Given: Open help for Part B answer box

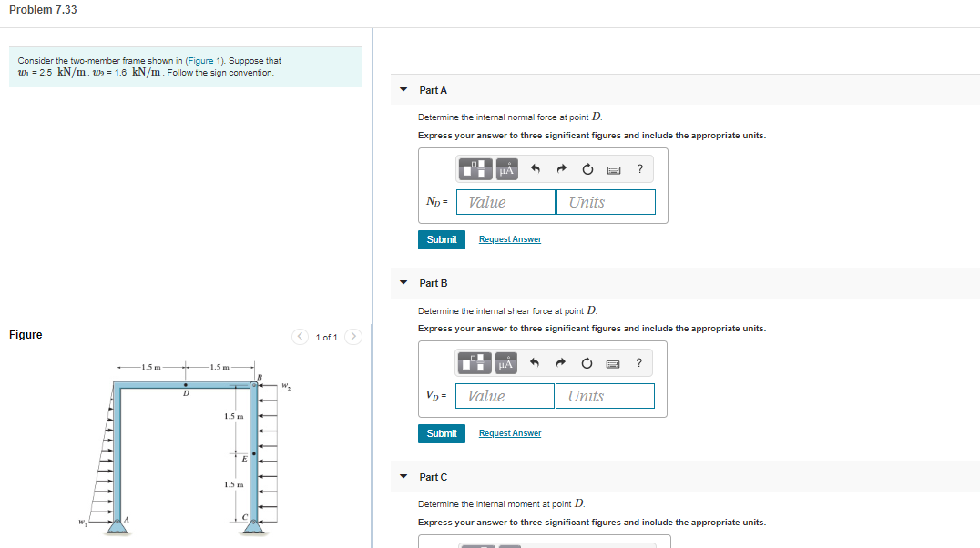Looking at the screenshot, I should tap(638, 362).
